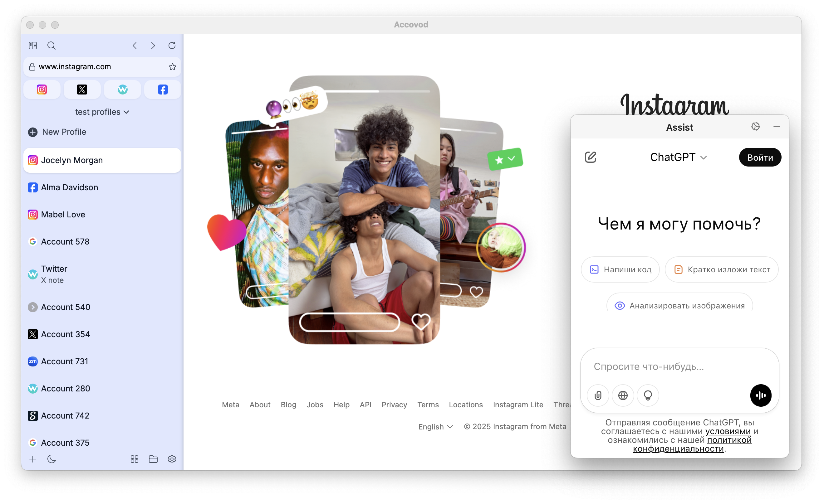Select the Account 578 profile
This screenshot has height=504, width=824.
point(102,242)
